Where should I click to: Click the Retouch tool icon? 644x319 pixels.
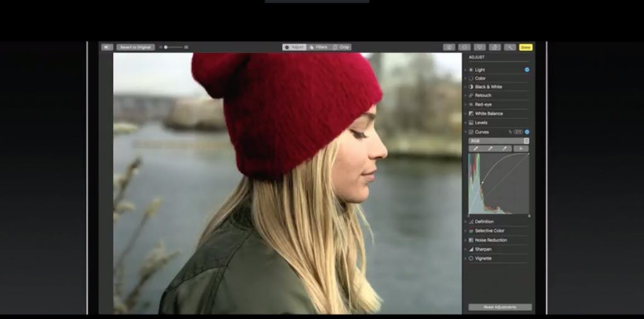point(471,96)
